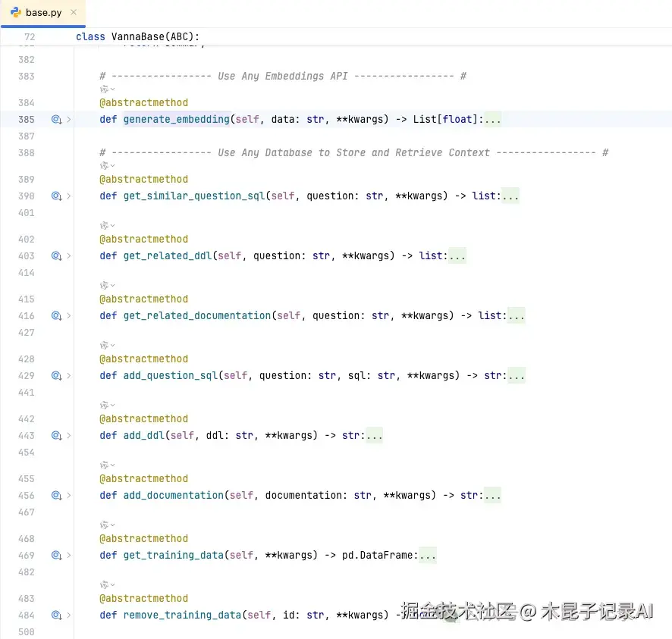This screenshot has width=672, height=639.
Task: Close the base.py tab
Action: click(x=73, y=12)
